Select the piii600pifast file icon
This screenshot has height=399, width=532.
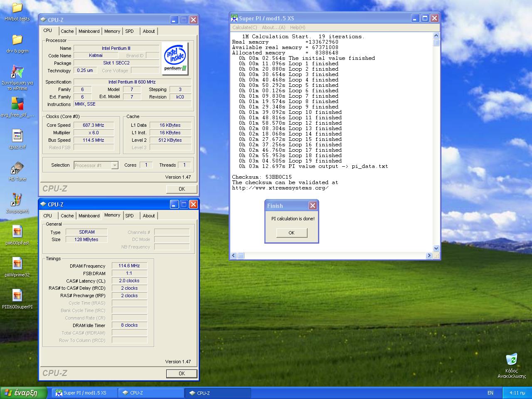(17, 232)
